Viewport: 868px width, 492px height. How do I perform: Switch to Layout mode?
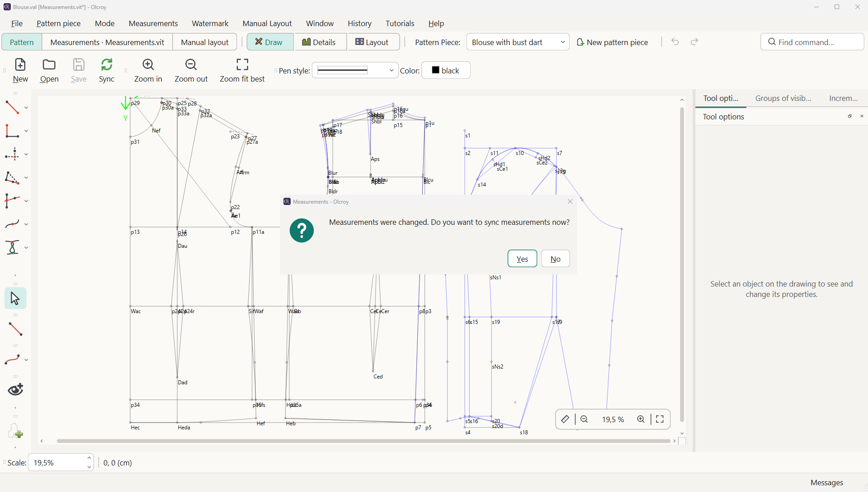pyautogui.click(x=373, y=42)
